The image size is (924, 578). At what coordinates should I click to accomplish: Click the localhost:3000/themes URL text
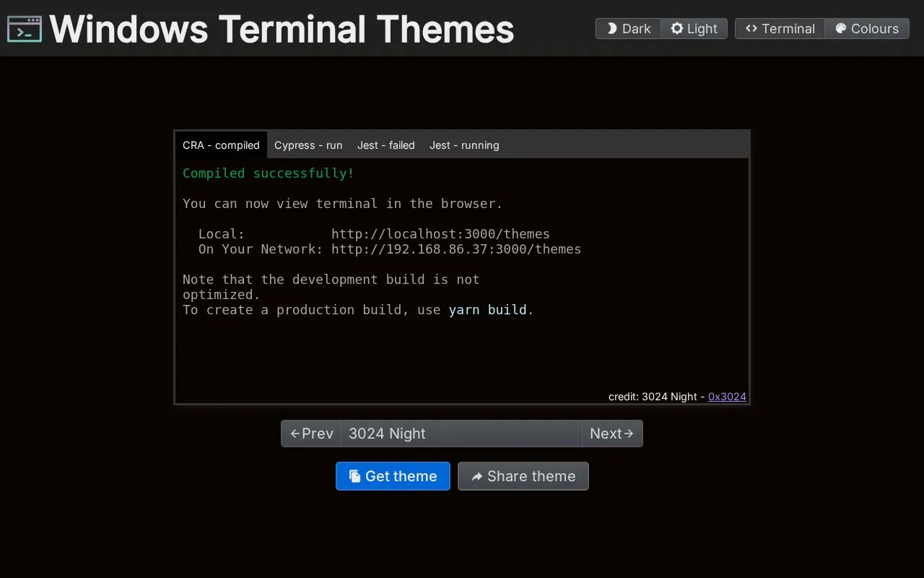click(x=440, y=234)
